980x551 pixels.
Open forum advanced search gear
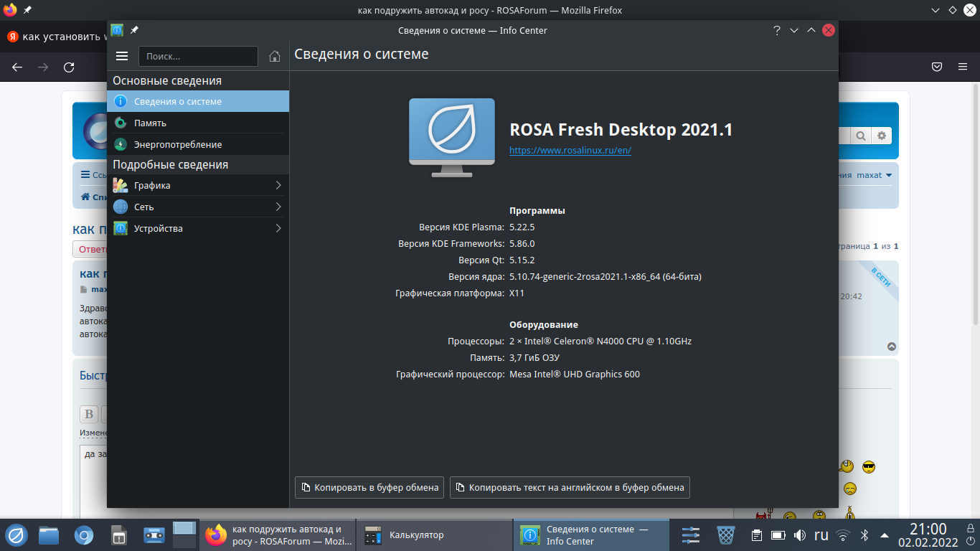[882, 136]
